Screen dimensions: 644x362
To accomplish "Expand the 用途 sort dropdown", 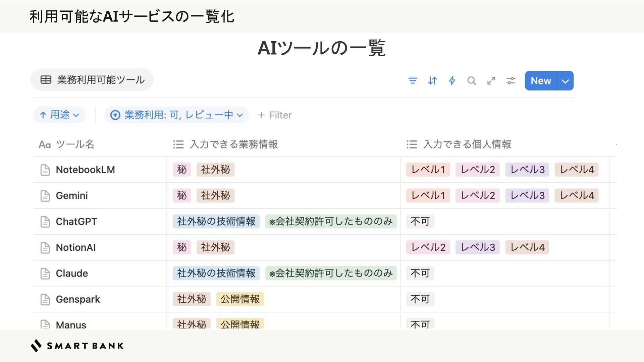I will [x=59, y=115].
